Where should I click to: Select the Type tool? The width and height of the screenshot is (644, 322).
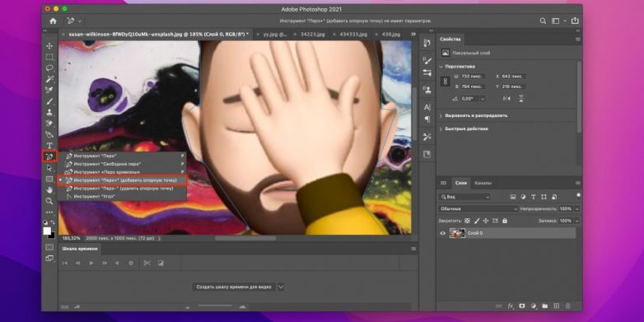pos(49,146)
